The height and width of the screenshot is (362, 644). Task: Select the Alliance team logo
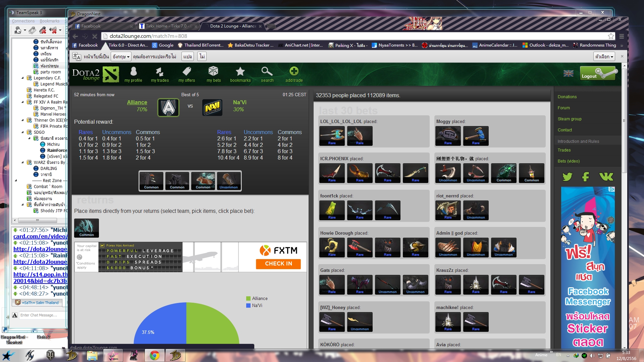pyautogui.click(x=168, y=108)
